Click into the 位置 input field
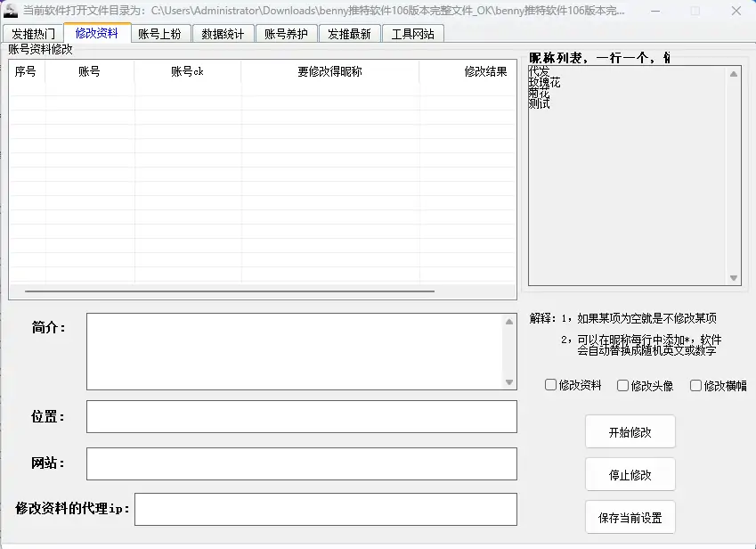Viewport: 756px width, 549px height. tap(302, 416)
